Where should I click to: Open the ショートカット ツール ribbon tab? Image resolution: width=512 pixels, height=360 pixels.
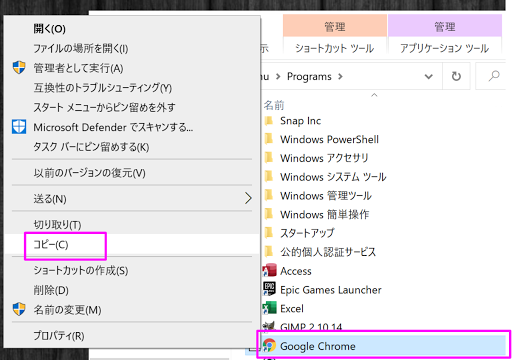click(335, 48)
